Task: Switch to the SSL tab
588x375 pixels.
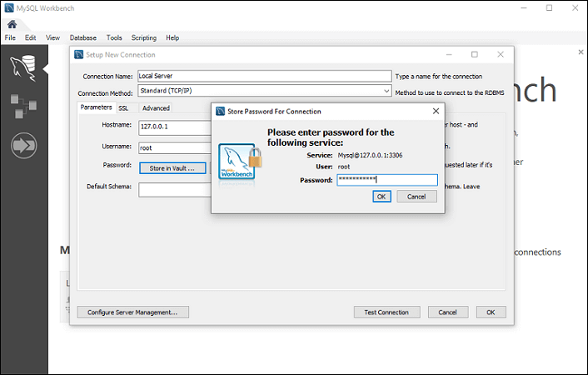Action: pyautogui.click(x=122, y=108)
